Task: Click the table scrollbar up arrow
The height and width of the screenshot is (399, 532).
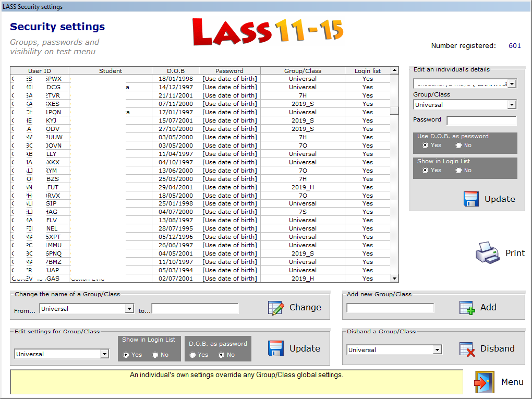Action: coord(394,70)
